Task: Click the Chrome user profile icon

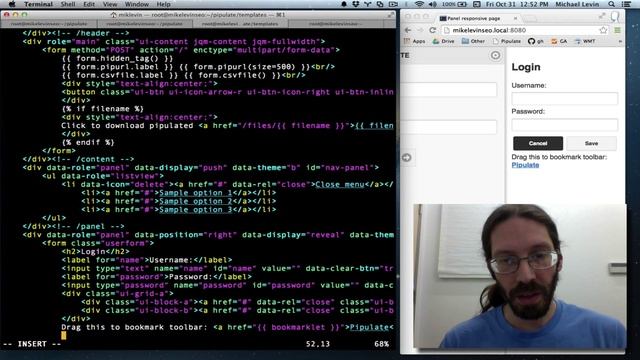Action: pos(615,16)
